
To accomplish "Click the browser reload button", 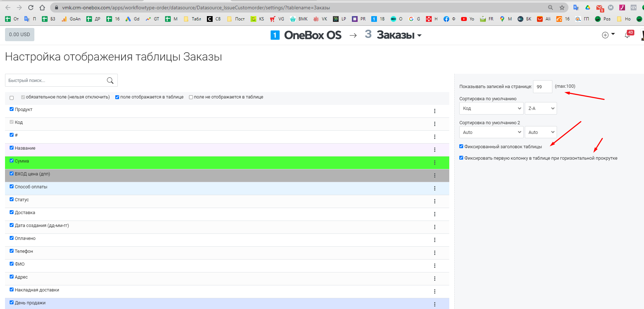I will [31, 8].
